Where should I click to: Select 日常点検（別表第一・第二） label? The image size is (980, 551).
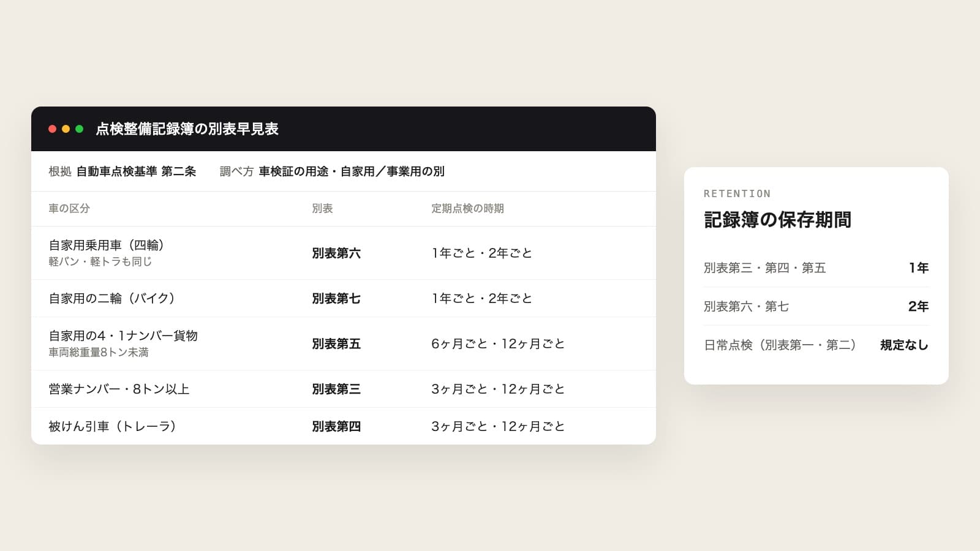[x=780, y=345]
